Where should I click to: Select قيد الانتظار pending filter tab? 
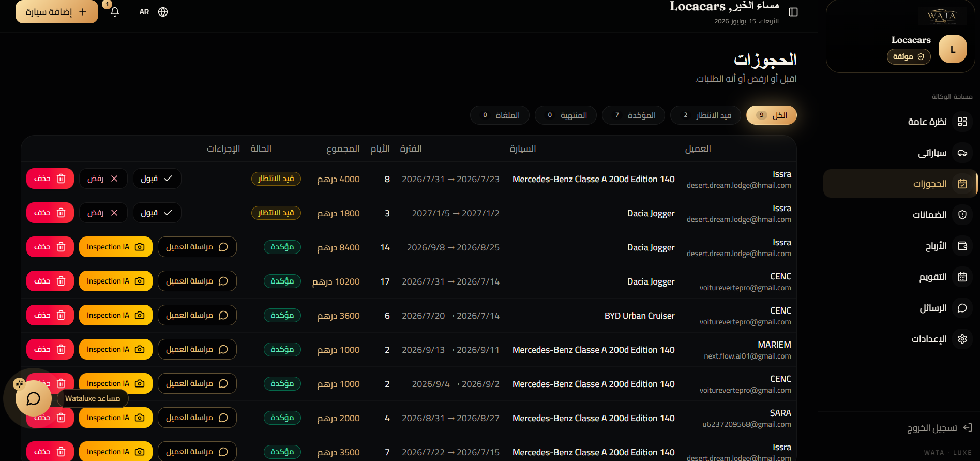click(x=706, y=115)
